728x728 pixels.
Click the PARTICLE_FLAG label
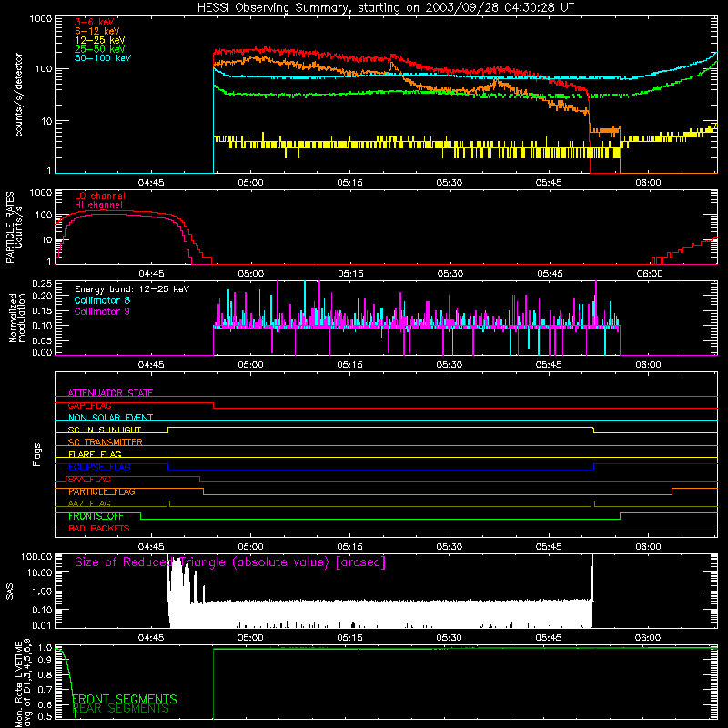[x=102, y=491]
